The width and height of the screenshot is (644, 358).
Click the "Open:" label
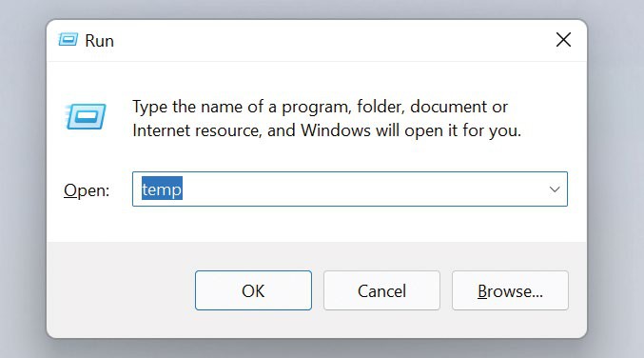[x=87, y=190]
